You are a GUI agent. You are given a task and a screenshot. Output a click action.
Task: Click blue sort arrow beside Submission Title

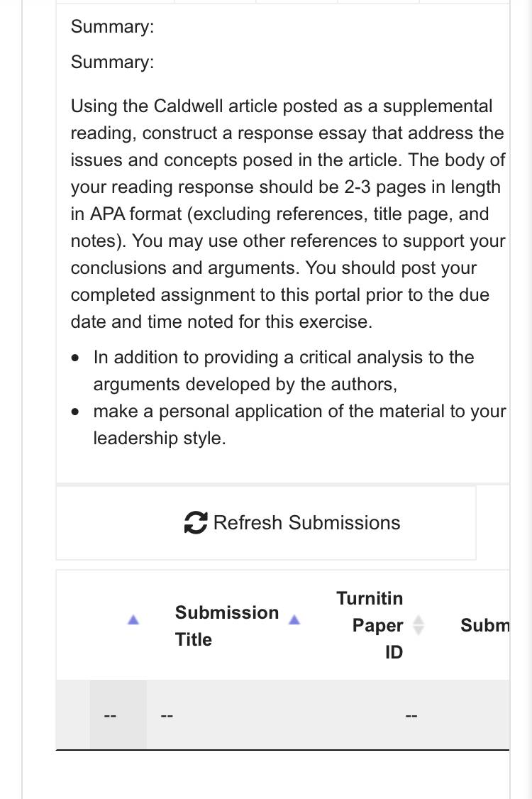[x=294, y=619]
